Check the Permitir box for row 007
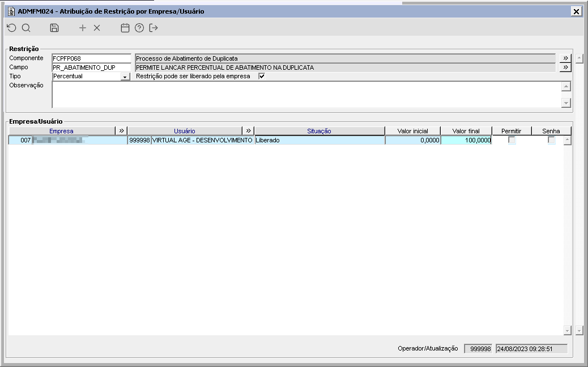The width and height of the screenshot is (588, 367). click(512, 140)
